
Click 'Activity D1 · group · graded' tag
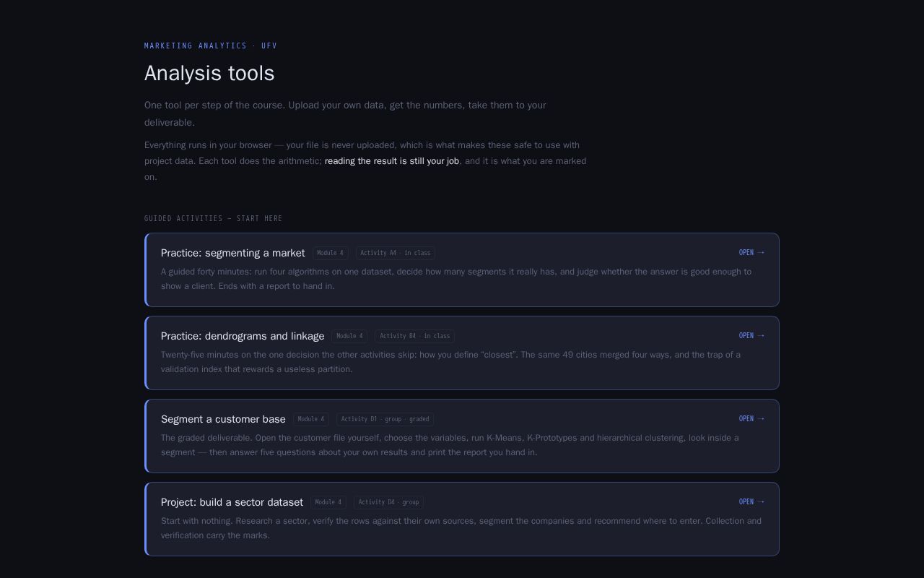[x=385, y=419]
